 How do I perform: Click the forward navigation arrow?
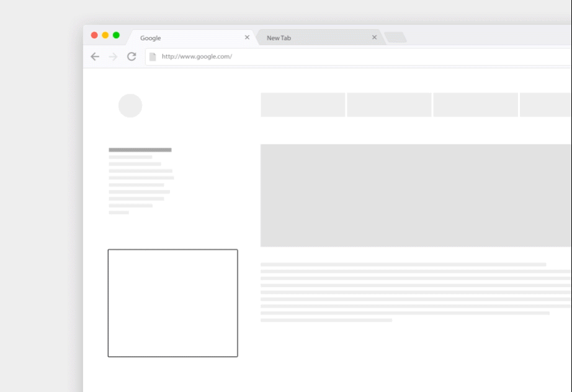click(113, 56)
